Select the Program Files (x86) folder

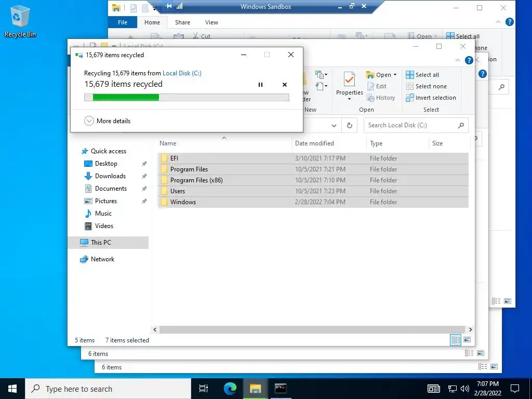point(313,180)
